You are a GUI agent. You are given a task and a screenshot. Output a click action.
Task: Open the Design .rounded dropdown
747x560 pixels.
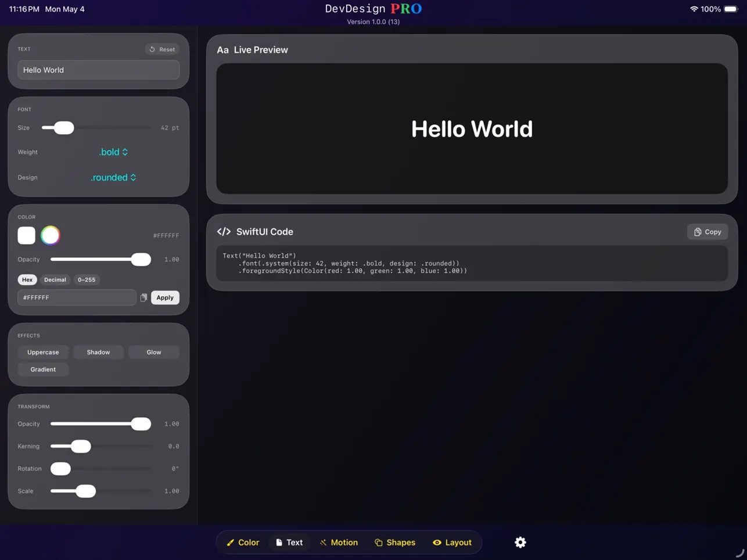[113, 177]
